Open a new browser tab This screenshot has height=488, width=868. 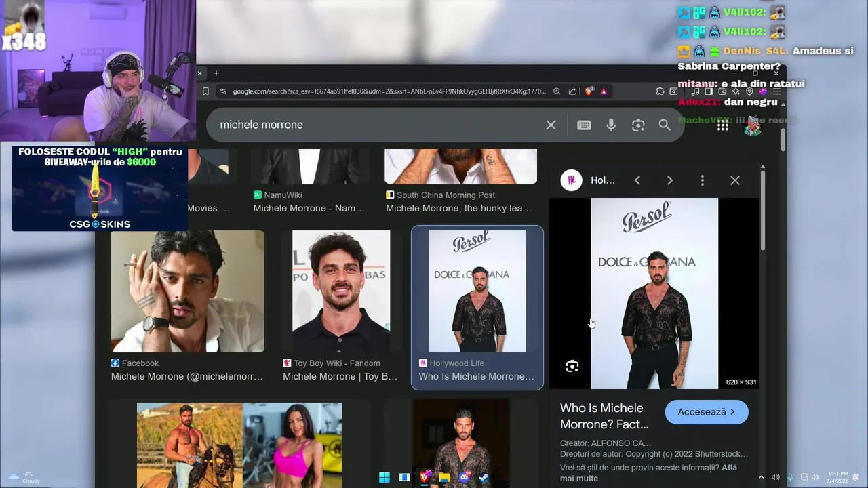pyautogui.click(x=216, y=73)
